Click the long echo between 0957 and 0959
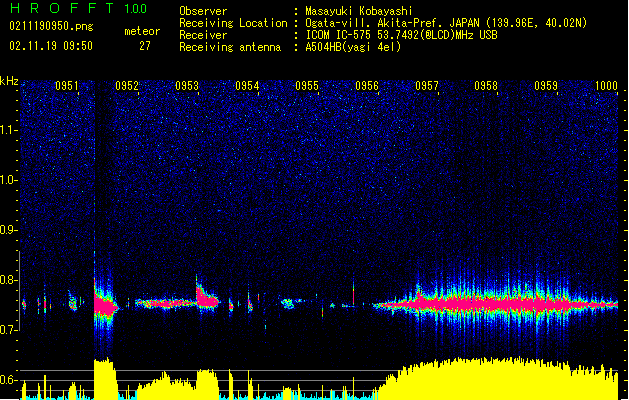This screenshot has width=629, height=400. click(x=495, y=305)
